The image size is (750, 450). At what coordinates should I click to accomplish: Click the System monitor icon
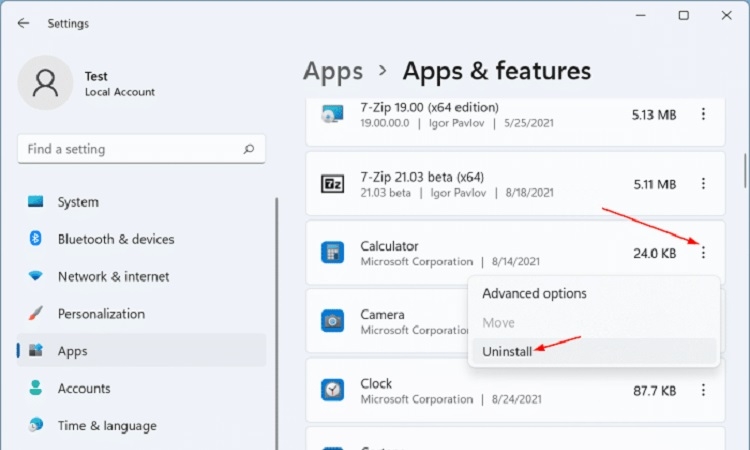[35, 202]
